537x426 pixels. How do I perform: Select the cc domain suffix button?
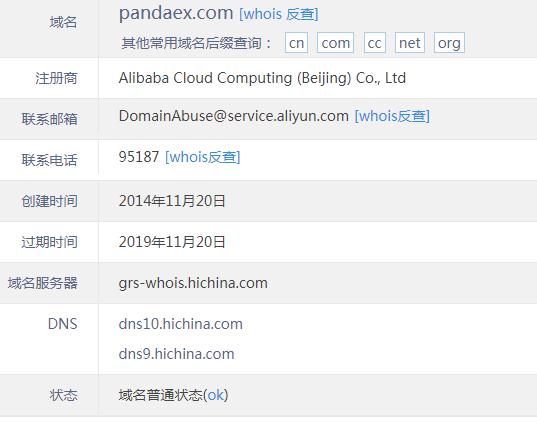(x=375, y=43)
